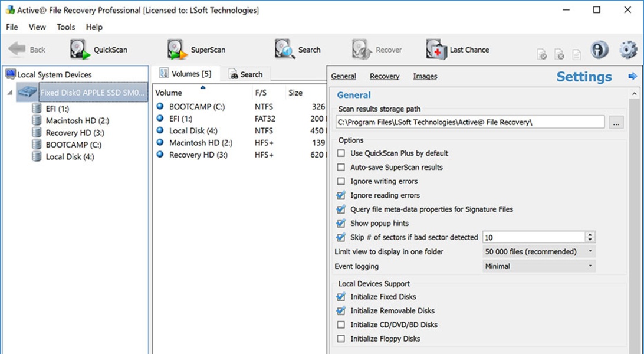Click the scan results storage path field
The width and height of the screenshot is (644, 354).
tap(469, 122)
